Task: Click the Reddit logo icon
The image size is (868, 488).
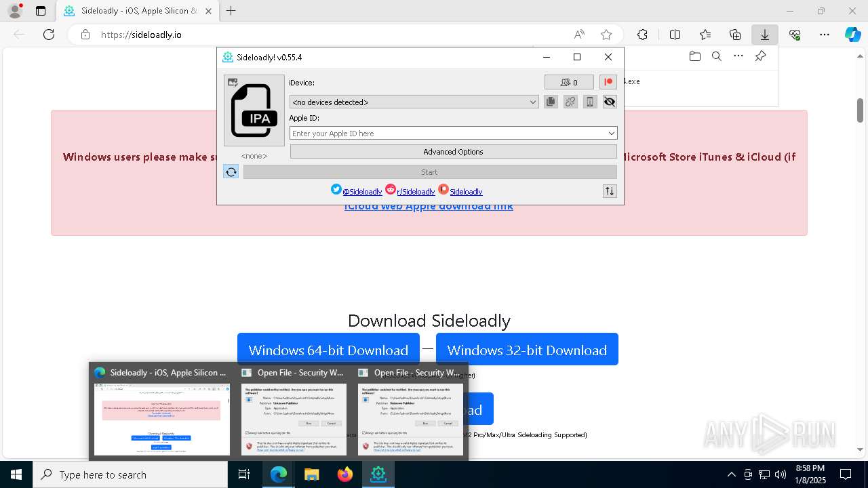Action: pyautogui.click(x=390, y=189)
